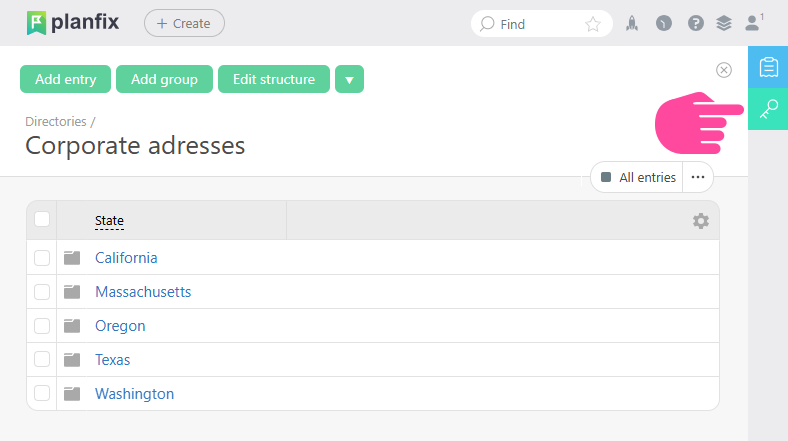
Task: Select the Texas row checkbox
Action: coord(42,360)
